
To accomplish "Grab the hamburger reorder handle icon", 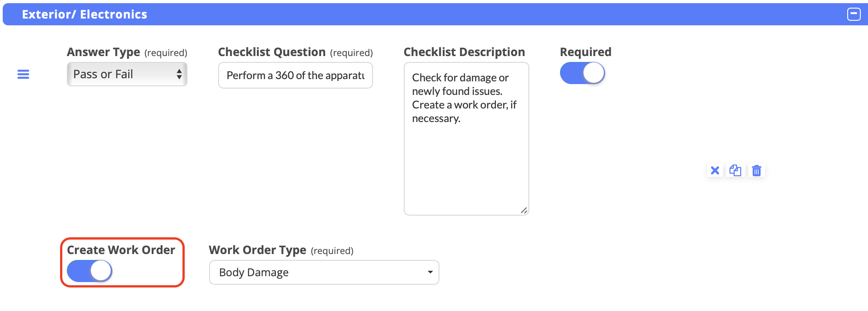I will (23, 74).
